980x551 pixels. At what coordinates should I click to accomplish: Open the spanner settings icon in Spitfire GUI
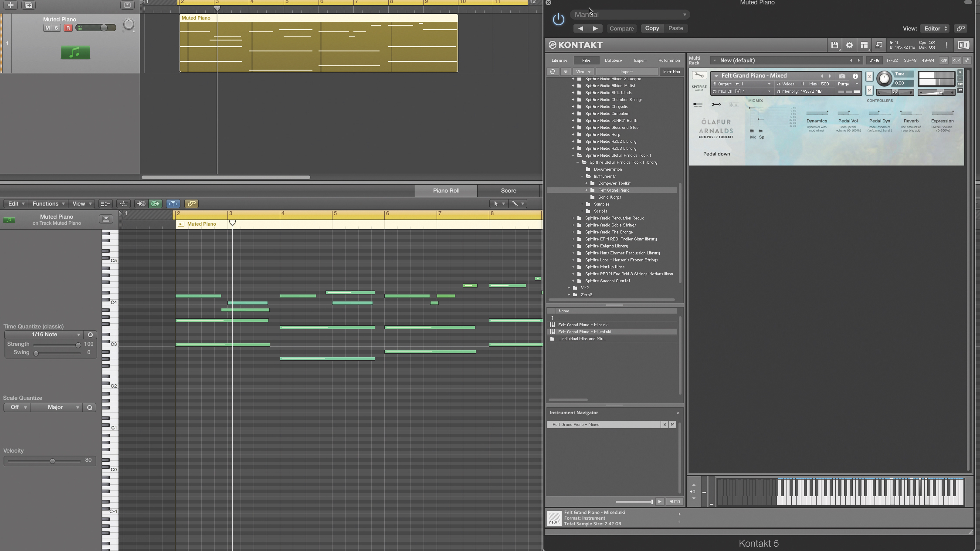pos(716,105)
